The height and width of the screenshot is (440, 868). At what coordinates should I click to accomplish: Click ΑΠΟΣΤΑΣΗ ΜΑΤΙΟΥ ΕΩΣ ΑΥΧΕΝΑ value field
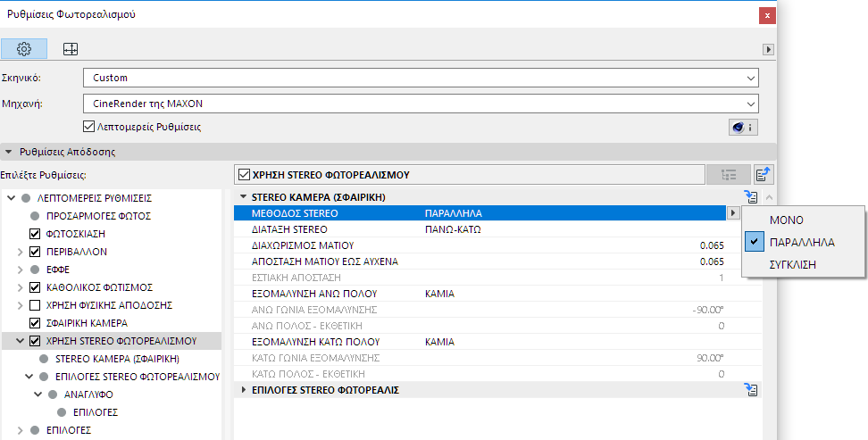tap(712, 262)
